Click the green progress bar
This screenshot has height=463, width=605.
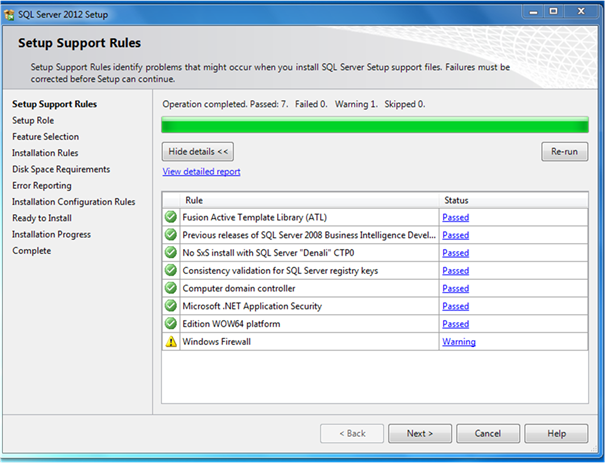coord(375,125)
